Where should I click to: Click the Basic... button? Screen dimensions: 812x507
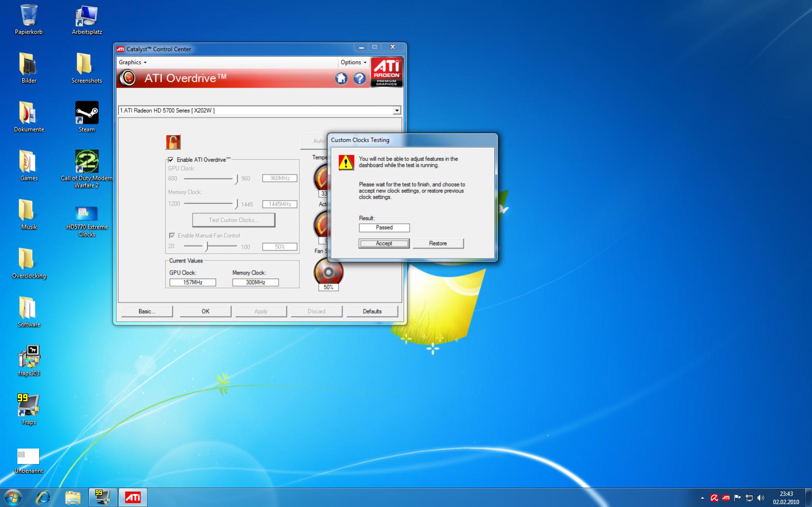(x=147, y=311)
